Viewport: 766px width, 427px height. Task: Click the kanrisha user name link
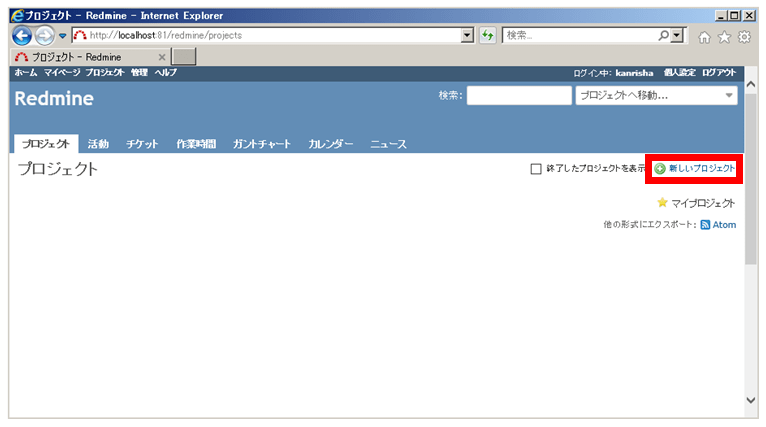tap(634, 73)
